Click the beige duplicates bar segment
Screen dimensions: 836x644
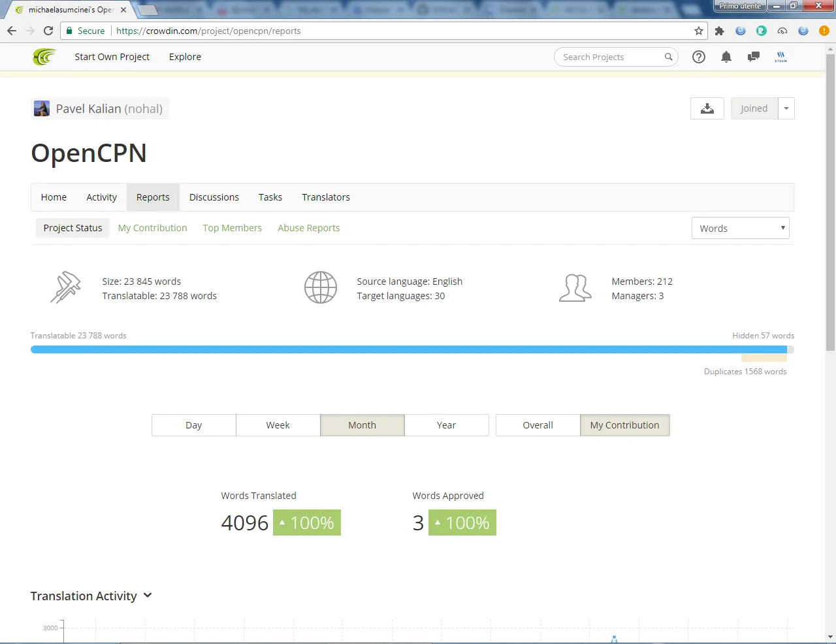coord(764,358)
